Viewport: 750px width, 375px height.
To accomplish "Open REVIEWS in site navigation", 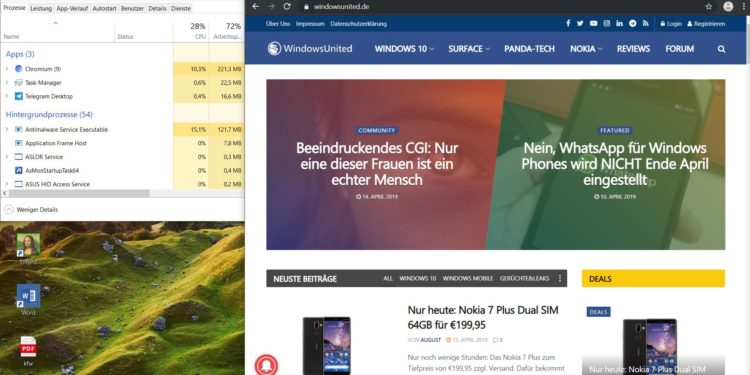I will point(633,49).
